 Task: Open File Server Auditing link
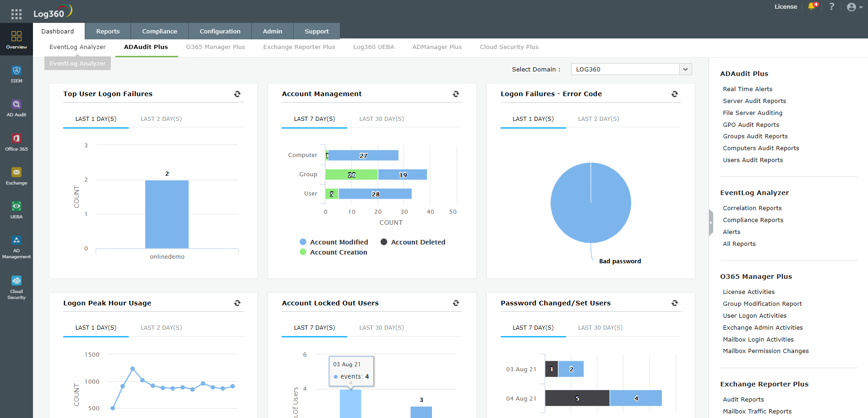[x=753, y=113]
